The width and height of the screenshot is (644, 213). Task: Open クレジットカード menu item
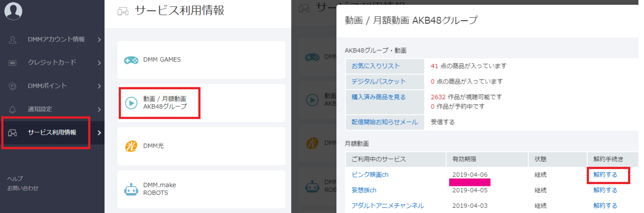click(52, 63)
